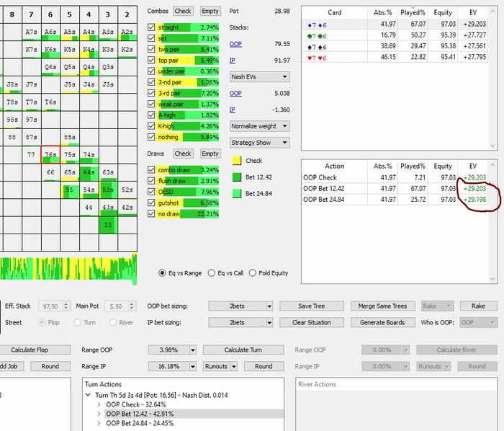
Task: Expand the OOP Bet 24.84 - 24.45% node
Action: (99, 423)
